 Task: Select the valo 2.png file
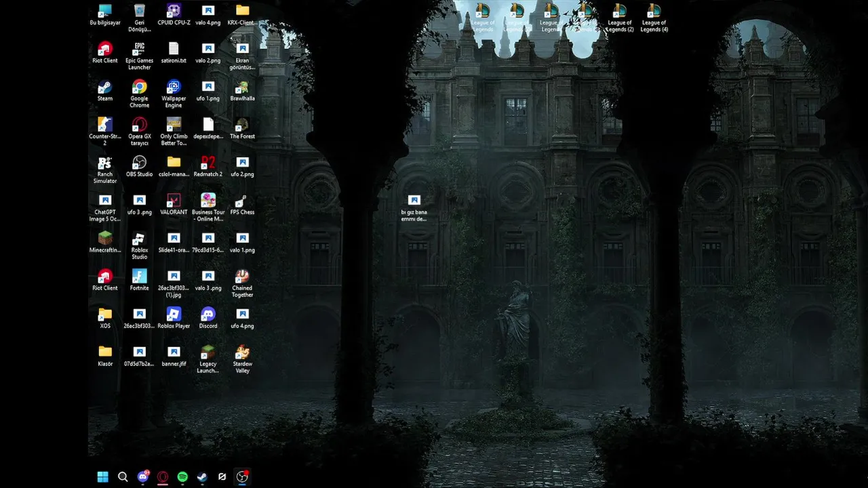coord(208,53)
